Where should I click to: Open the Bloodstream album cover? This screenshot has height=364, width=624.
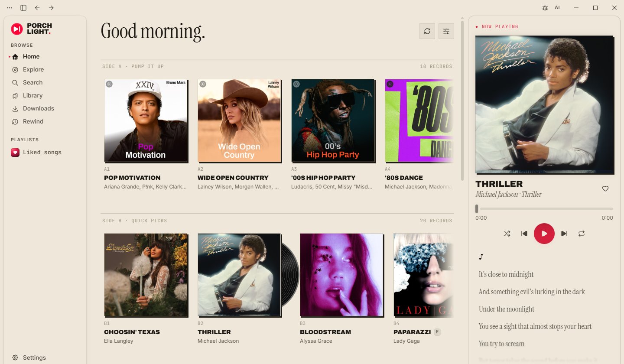point(341,275)
